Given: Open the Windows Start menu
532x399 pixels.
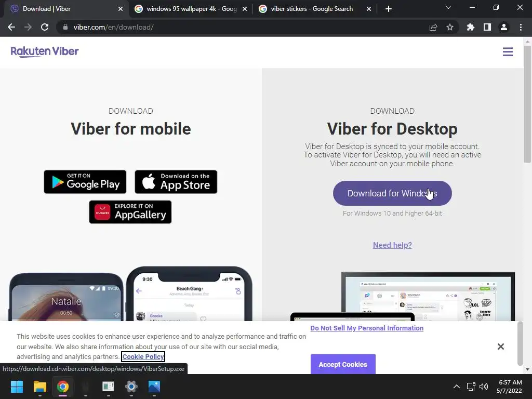Looking at the screenshot, I should pyautogui.click(x=17, y=387).
